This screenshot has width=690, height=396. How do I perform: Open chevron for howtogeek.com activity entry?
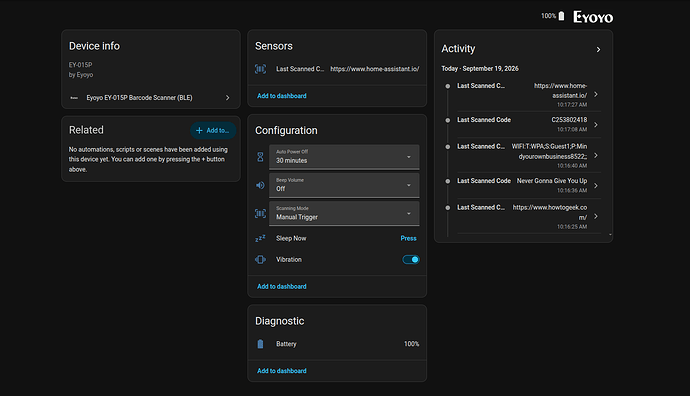pos(596,216)
